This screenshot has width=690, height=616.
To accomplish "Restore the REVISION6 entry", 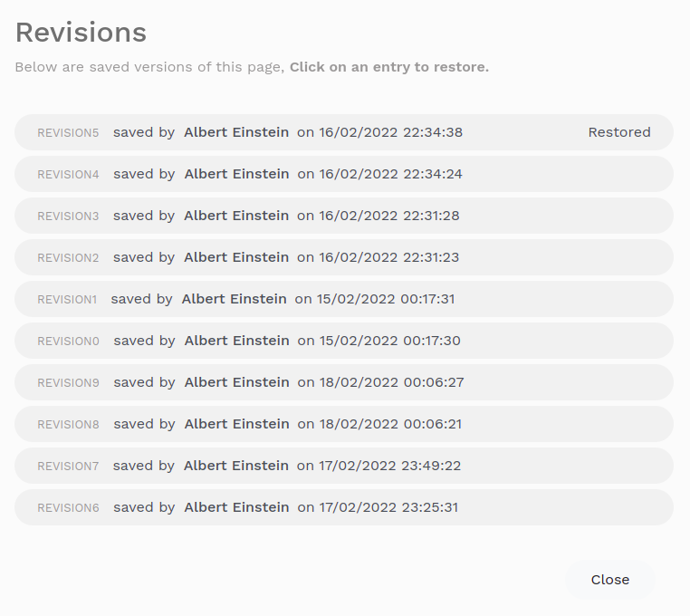I will pyautogui.click(x=344, y=507).
